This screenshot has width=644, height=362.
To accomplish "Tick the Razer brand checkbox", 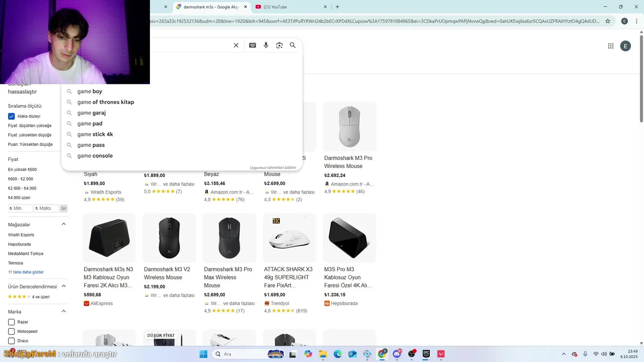I will point(12,322).
